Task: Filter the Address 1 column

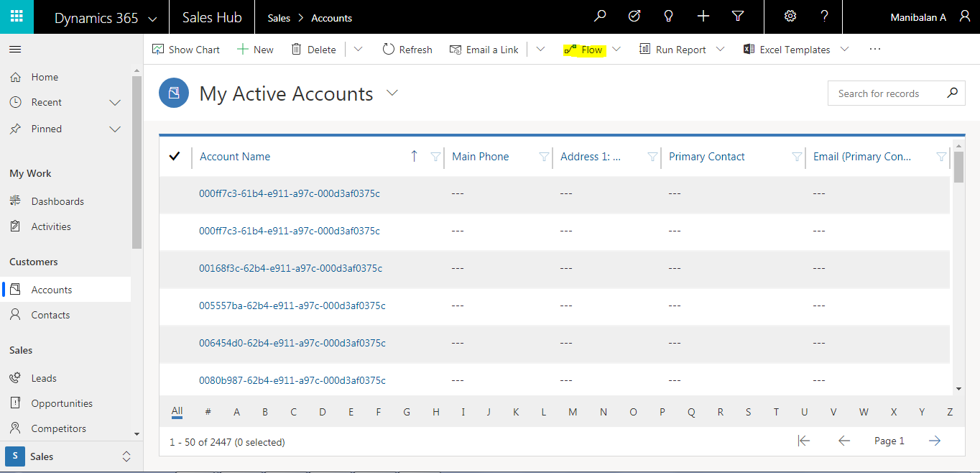Action: point(652,157)
